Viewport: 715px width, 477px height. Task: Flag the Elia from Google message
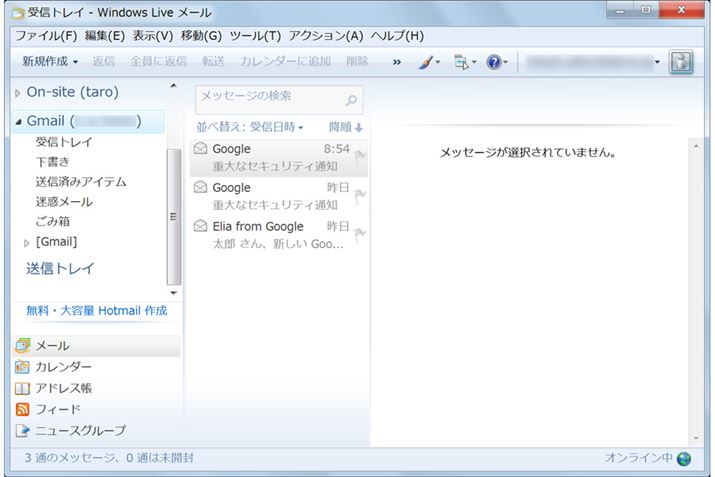360,234
